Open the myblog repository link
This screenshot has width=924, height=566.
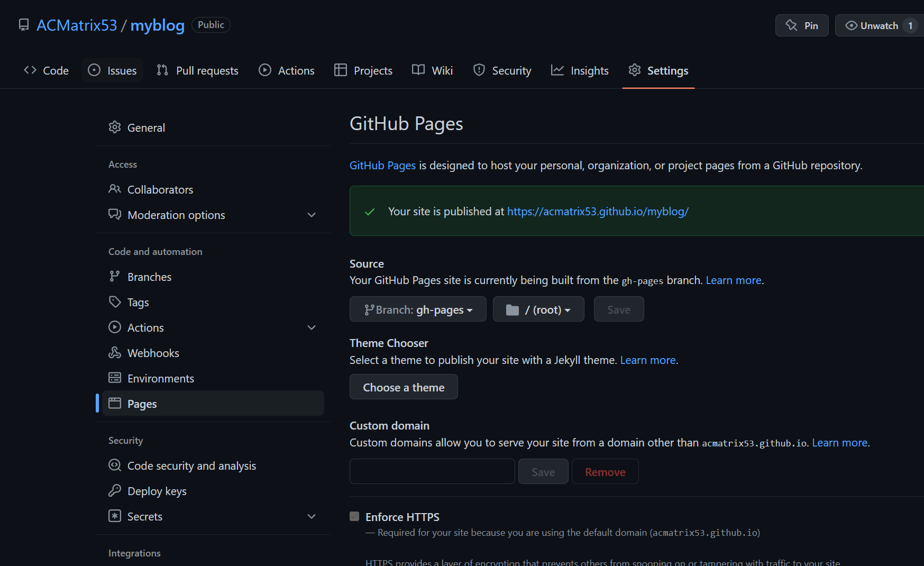point(158,25)
